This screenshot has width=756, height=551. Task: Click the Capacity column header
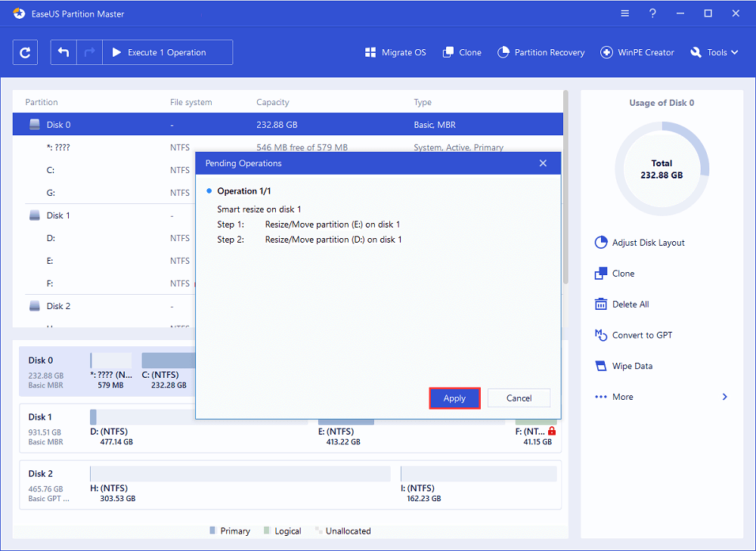273,102
